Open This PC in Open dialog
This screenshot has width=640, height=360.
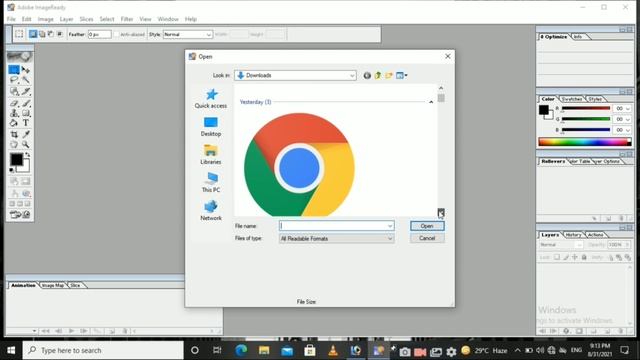tap(211, 182)
